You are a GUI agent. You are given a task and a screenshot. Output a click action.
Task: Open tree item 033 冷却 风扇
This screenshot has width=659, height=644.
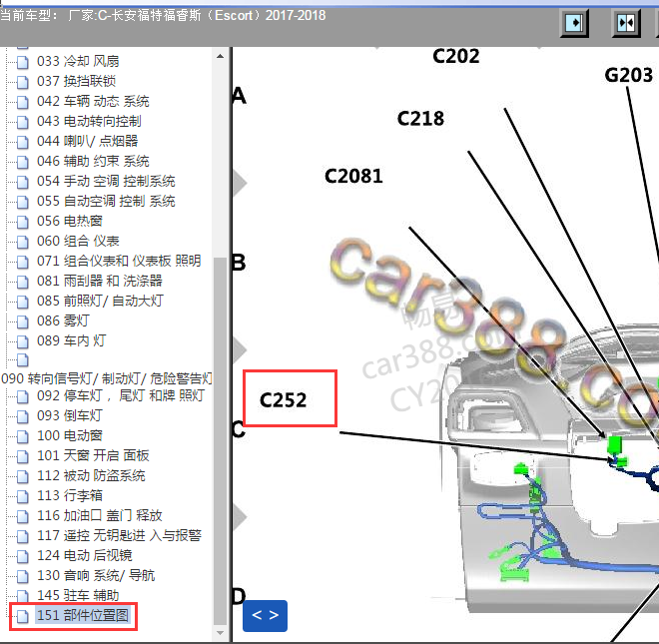(x=78, y=61)
